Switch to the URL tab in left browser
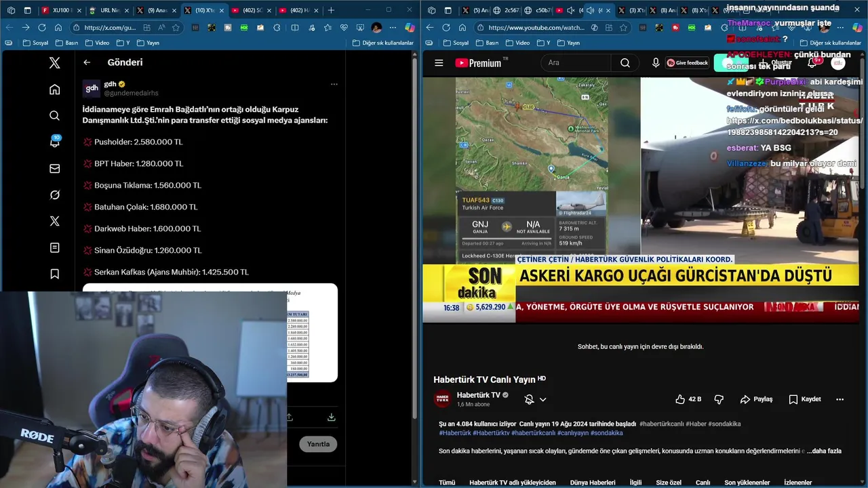868x488 pixels. click(108, 10)
